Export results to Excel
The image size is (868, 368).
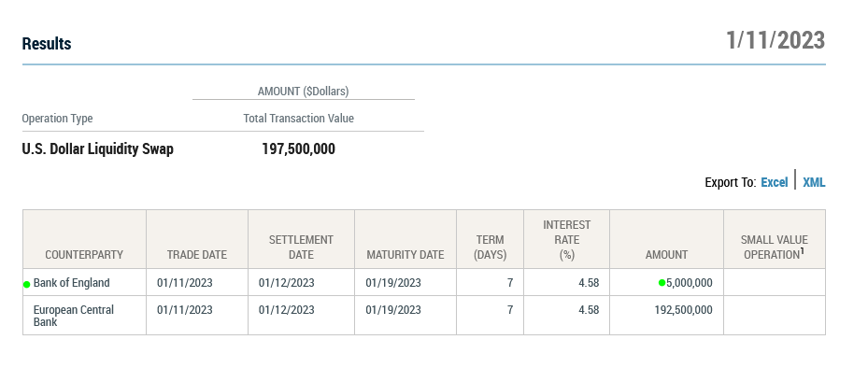[x=774, y=183]
